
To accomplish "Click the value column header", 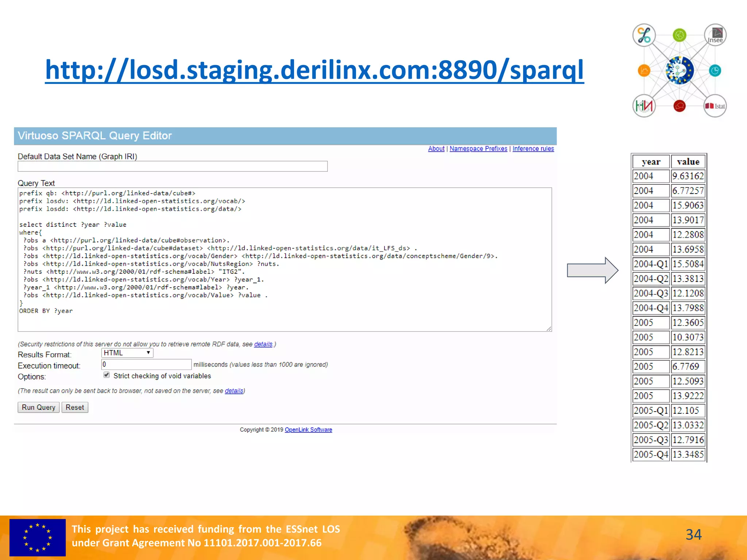I will 688,162.
